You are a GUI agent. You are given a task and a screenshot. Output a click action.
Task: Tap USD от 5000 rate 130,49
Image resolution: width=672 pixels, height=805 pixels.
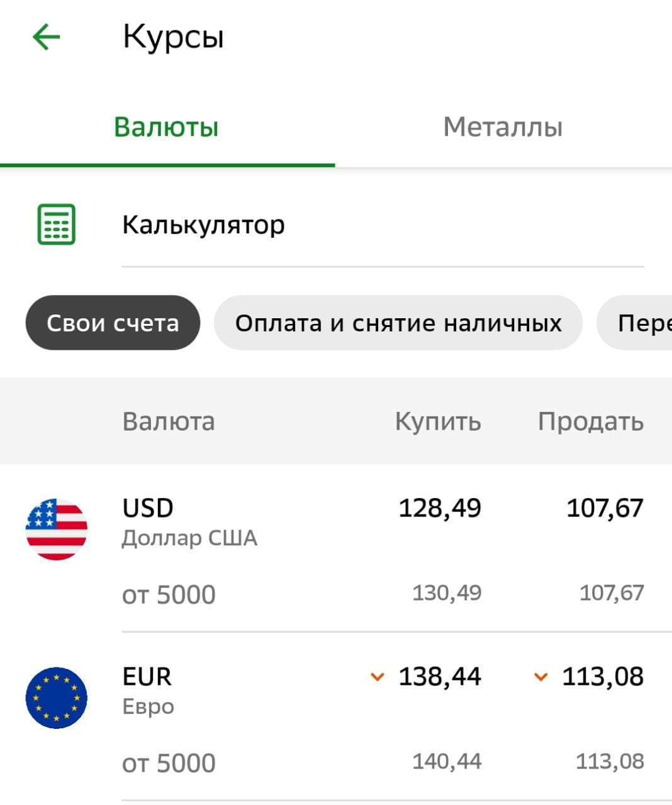pos(447,592)
